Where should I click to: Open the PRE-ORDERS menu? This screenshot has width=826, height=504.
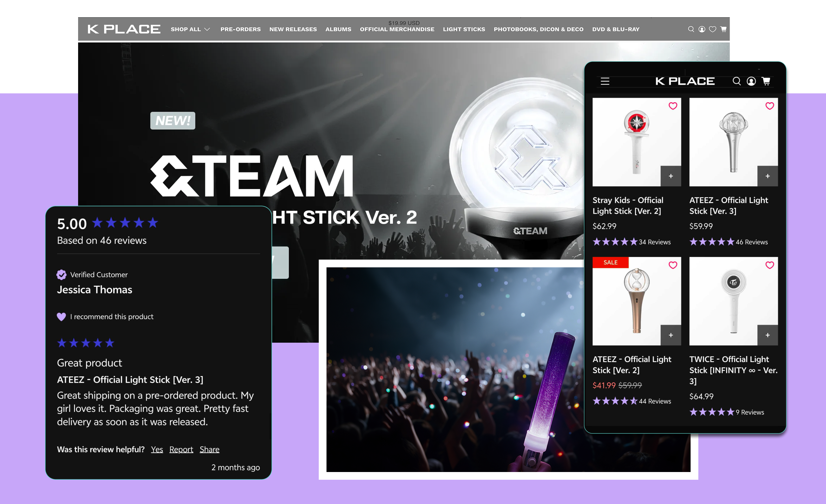(x=241, y=30)
